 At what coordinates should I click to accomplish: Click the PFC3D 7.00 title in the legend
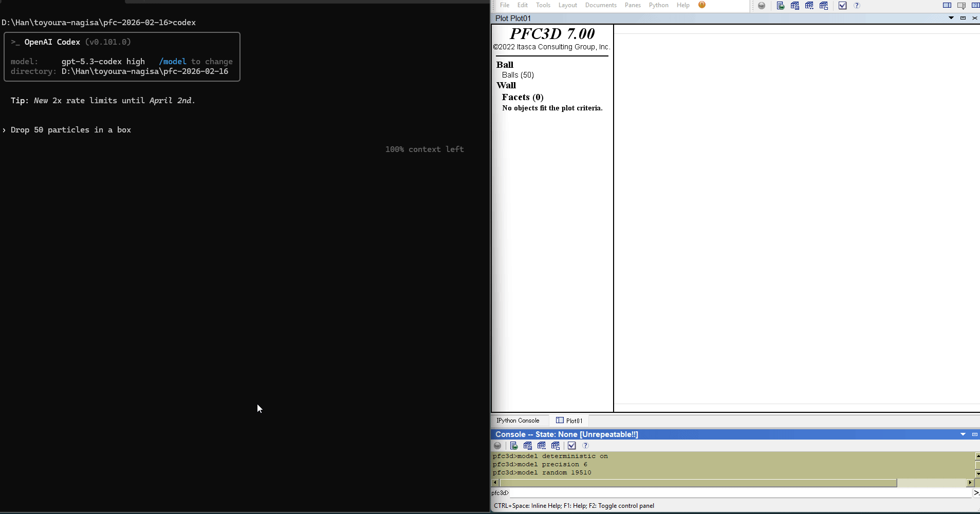tap(552, 34)
